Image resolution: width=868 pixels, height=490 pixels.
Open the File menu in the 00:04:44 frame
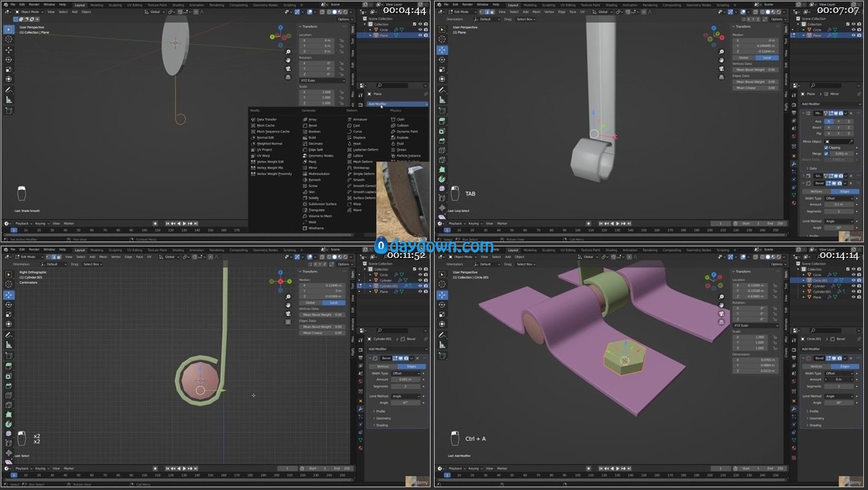click(12, 4)
